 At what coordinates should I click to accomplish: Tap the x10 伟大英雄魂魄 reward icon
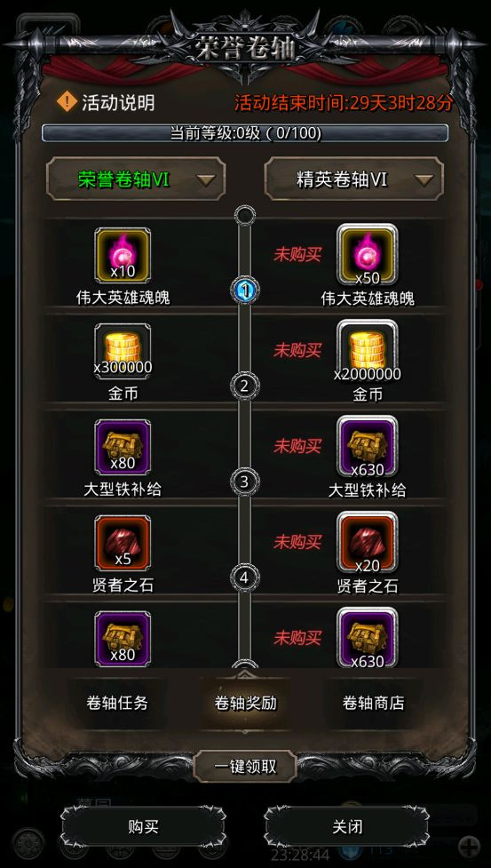123,256
